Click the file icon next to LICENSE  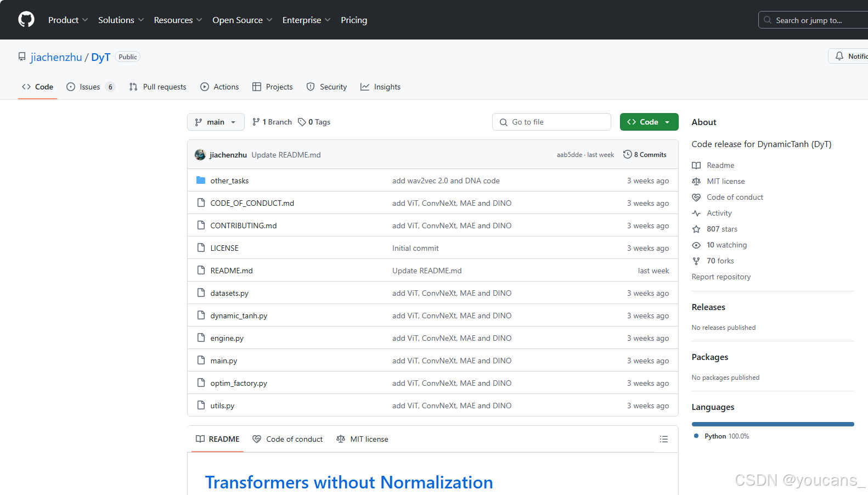tap(201, 248)
